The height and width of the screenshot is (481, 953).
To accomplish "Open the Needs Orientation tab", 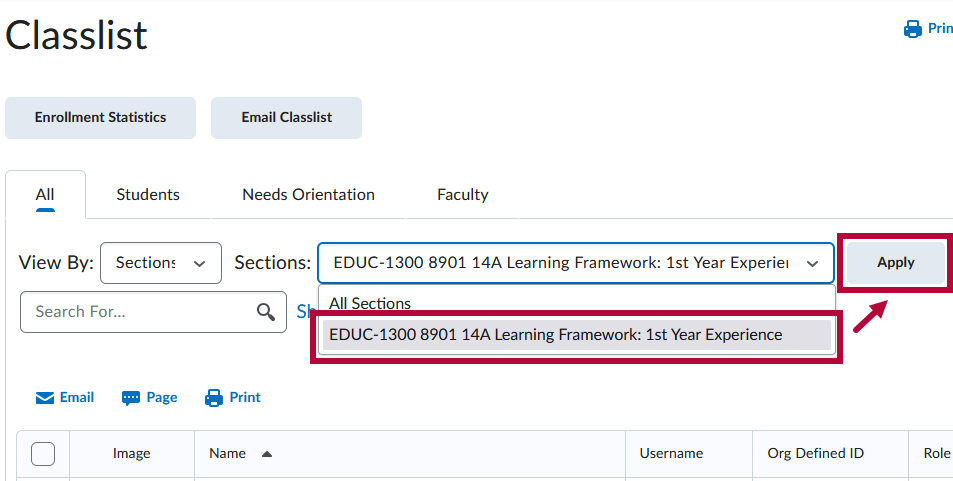I will [308, 195].
